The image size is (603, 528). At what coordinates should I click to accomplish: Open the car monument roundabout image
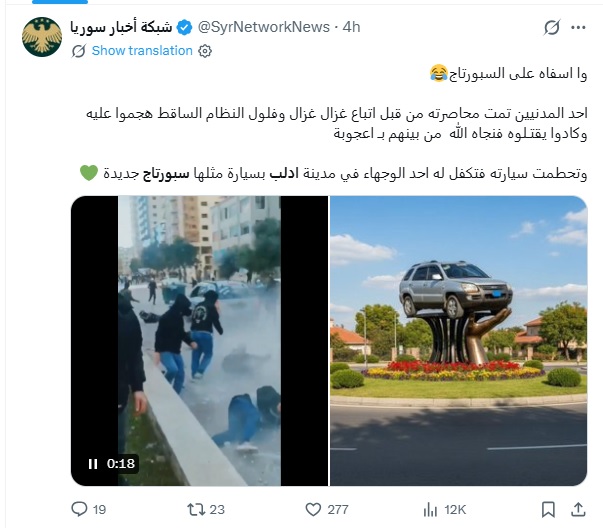coord(458,341)
